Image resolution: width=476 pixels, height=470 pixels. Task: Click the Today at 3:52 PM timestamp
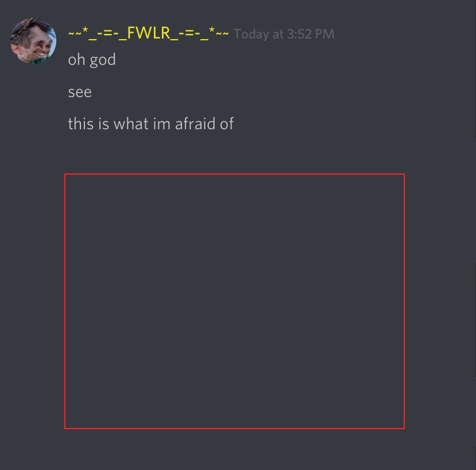284,34
